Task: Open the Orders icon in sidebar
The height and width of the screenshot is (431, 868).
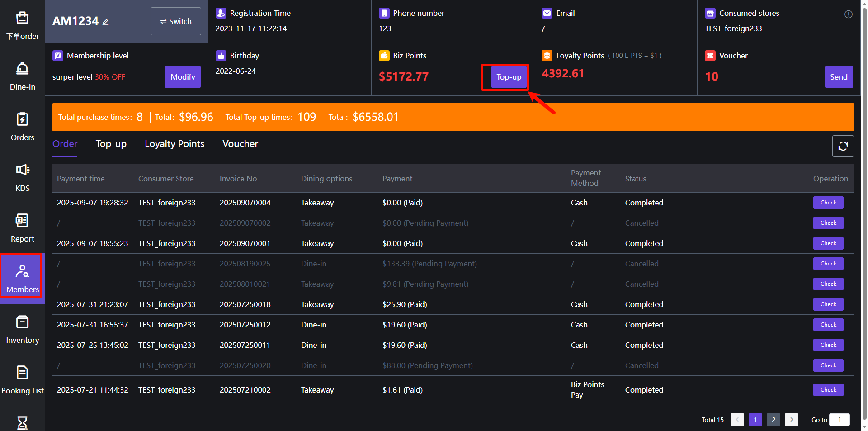Action: 22,127
